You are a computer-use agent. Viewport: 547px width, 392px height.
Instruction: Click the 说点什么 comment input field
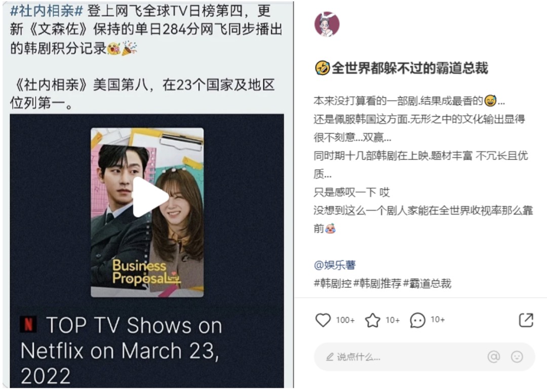[424, 357]
